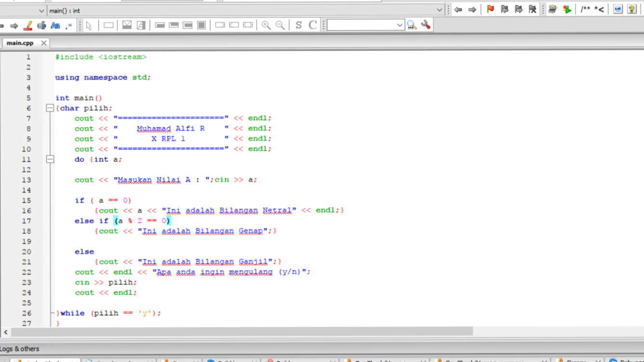Toggle regular expression (.*) search

(69, 26)
